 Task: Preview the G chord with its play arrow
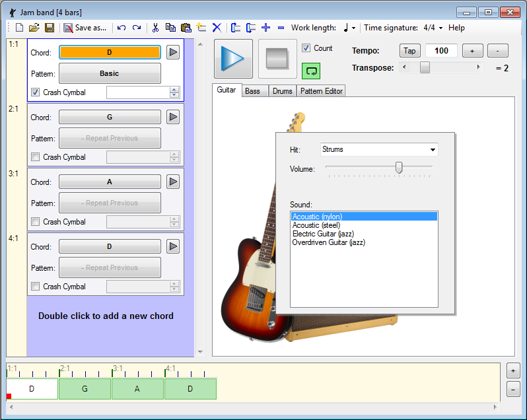point(173,117)
